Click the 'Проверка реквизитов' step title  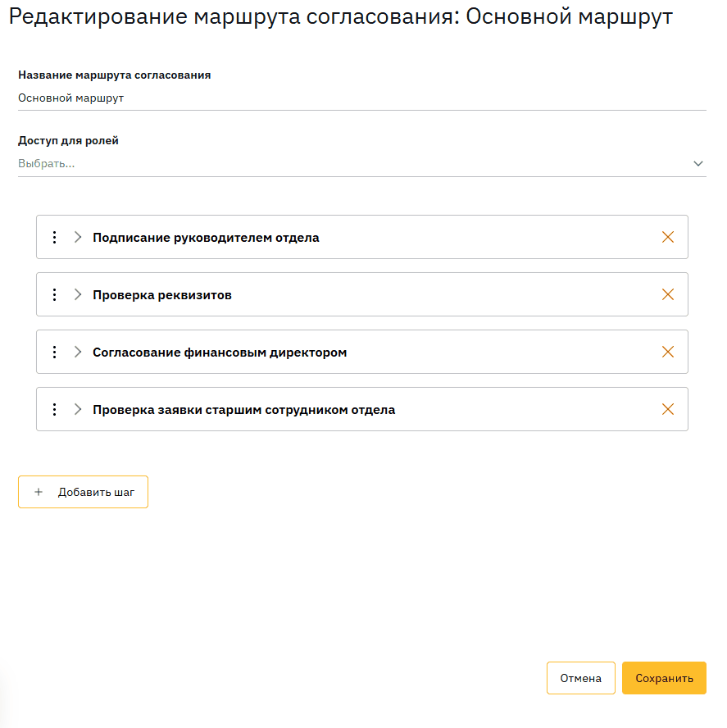[162, 295]
